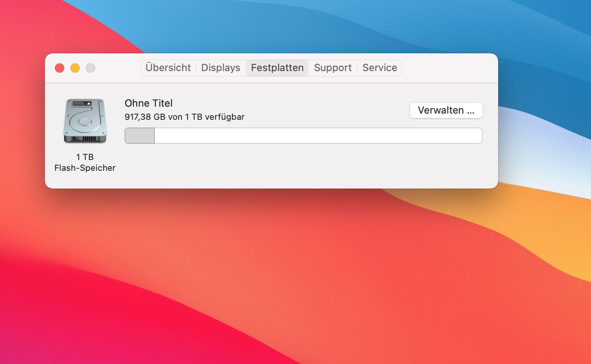The width and height of the screenshot is (591, 364).
Task: Click the 917,38 GB verfügbar text
Action: [184, 117]
